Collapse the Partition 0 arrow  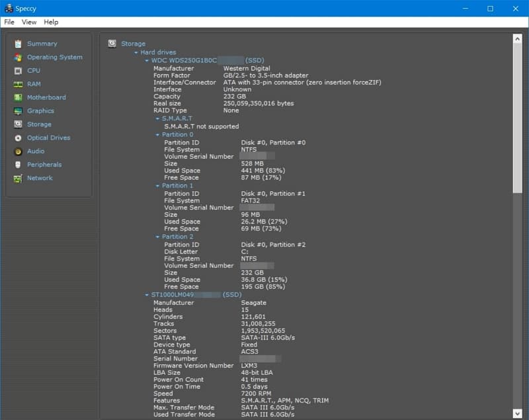[157, 135]
